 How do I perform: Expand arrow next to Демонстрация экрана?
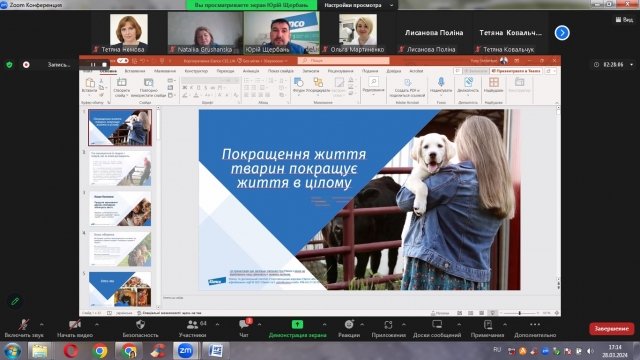[324, 324]
